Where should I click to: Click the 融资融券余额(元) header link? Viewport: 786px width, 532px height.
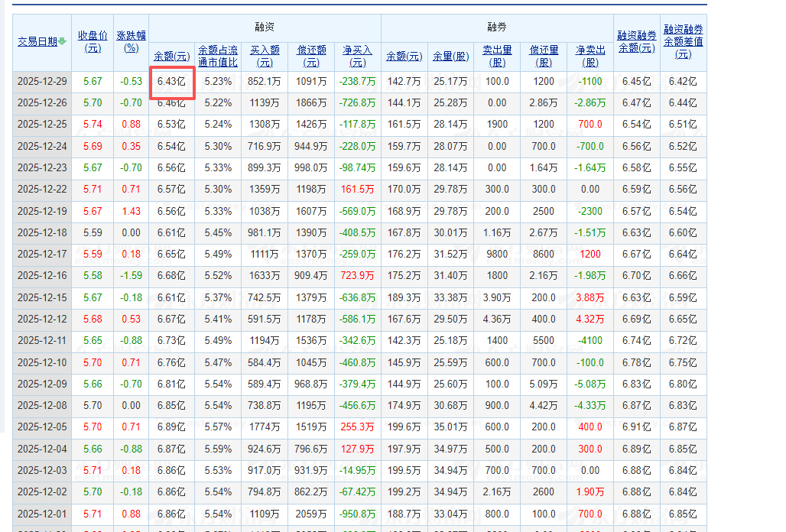click(x=637, y=42)
